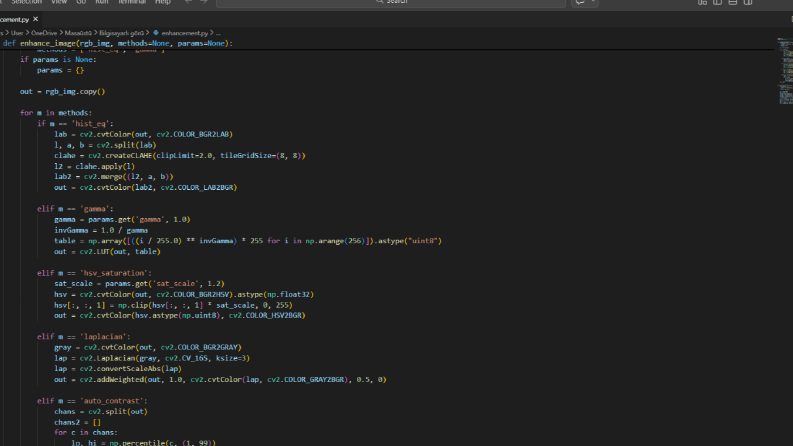Screen dimensions: 793x446
Task: Click the sat_scale = params.get line
Action: (x=139, y=284)
